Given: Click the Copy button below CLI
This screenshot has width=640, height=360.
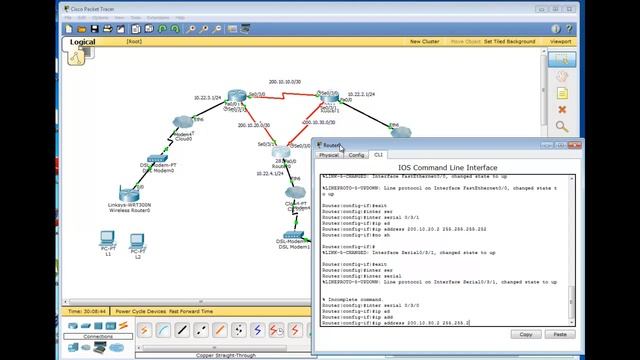Looking at the screenshot, I should [526, 334].
